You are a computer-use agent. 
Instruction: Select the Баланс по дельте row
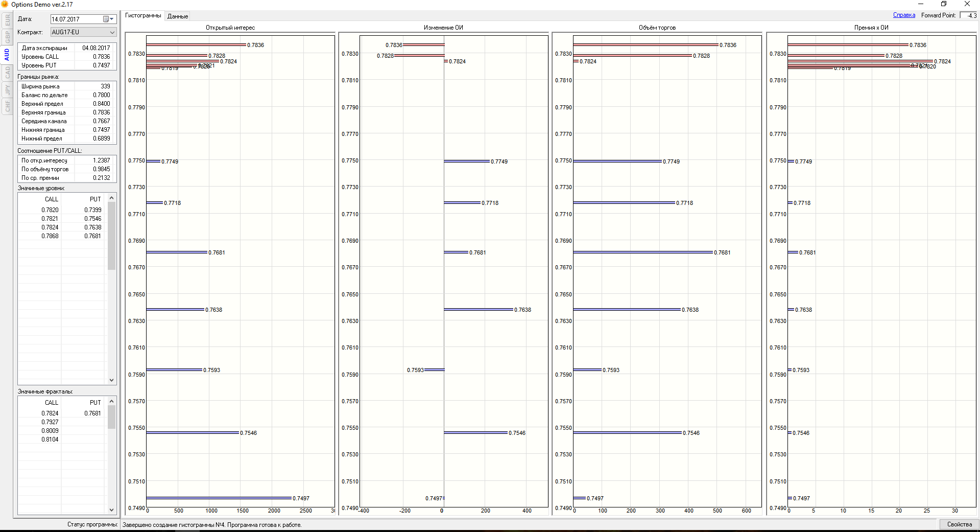(67, 95)
